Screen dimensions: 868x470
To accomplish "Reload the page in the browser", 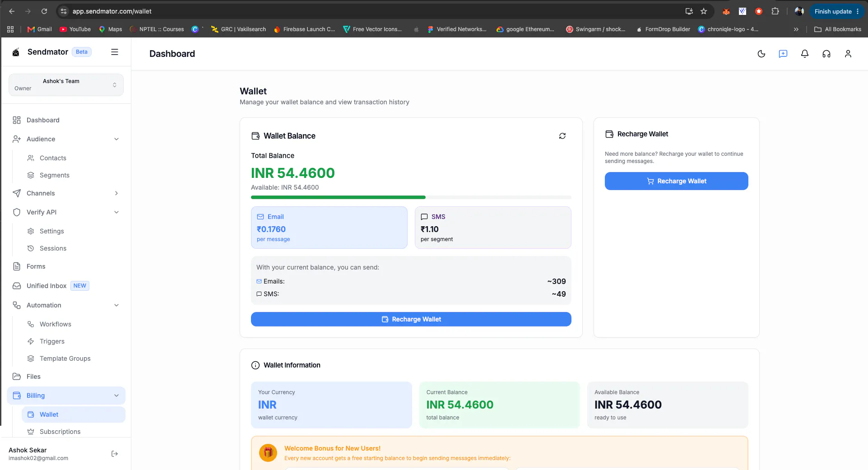I will click(44, 11).
